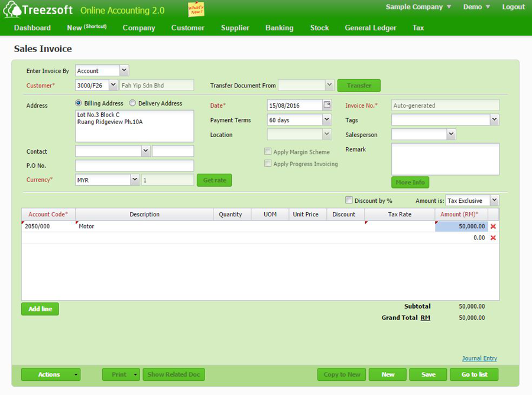
Task: Click the Fah Yip Sdn Bhd name field
Action: tap(157, 85)
